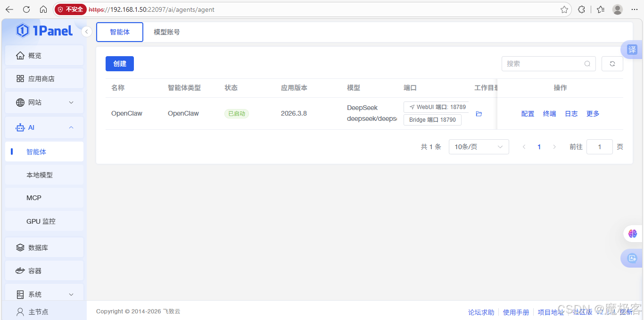
Task: Collapse the AI sidebar menu
Action: 44,127
